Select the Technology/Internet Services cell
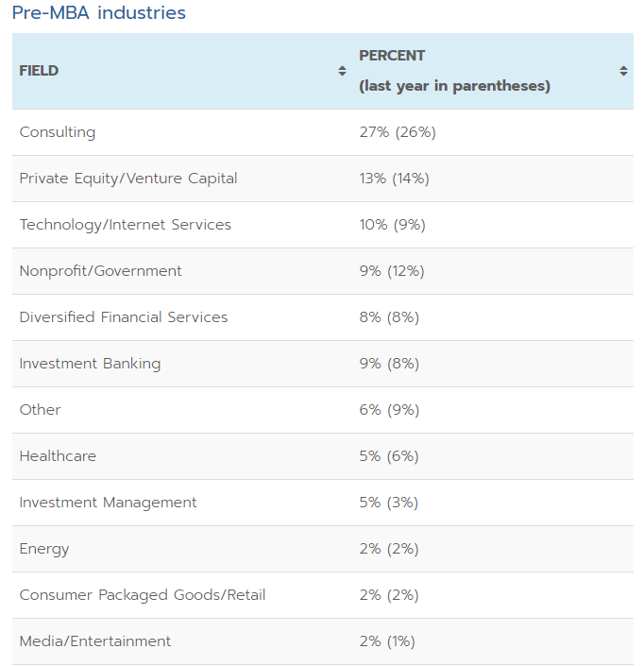The width and height of the screenshot is (644, 666). [x=126, y=225]
